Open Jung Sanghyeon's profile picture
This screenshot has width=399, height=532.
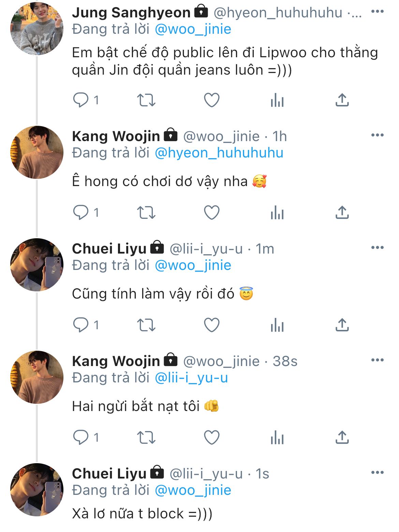click(x=37, y=29)
